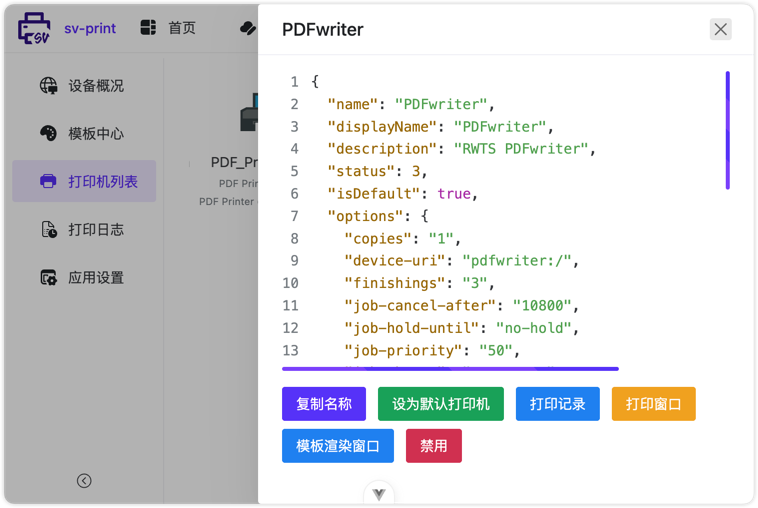The width and height of the screenshot is (758, 508).
Task: Click the 模板中心 palette icon
Action: (x=48, y=134)
